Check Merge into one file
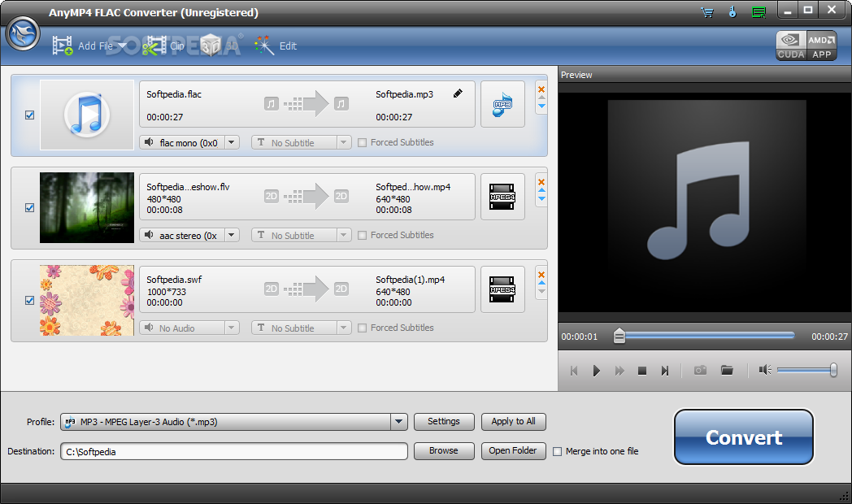 [557, 451]
